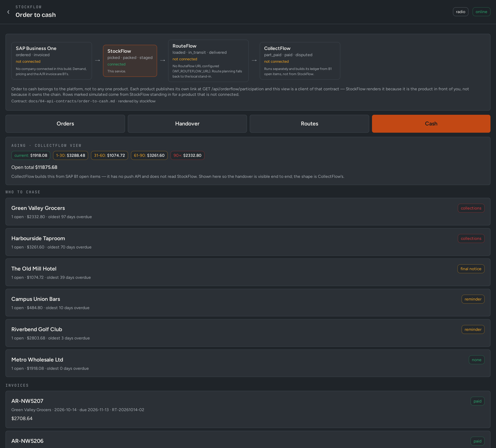Click '1 open · $2332.80 · oldest 97 days overdue'

coord(51,217)
